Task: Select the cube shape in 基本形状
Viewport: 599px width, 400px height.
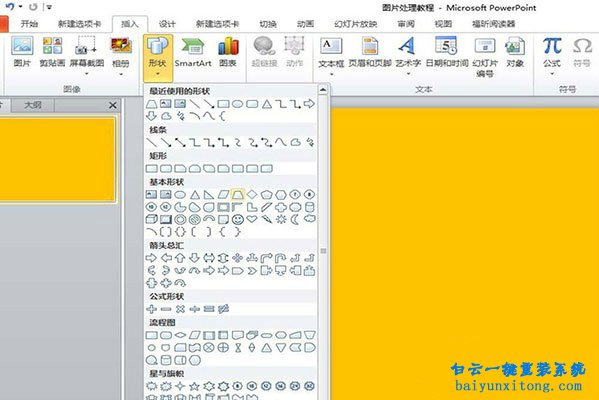Action: [x=152, y=219]
